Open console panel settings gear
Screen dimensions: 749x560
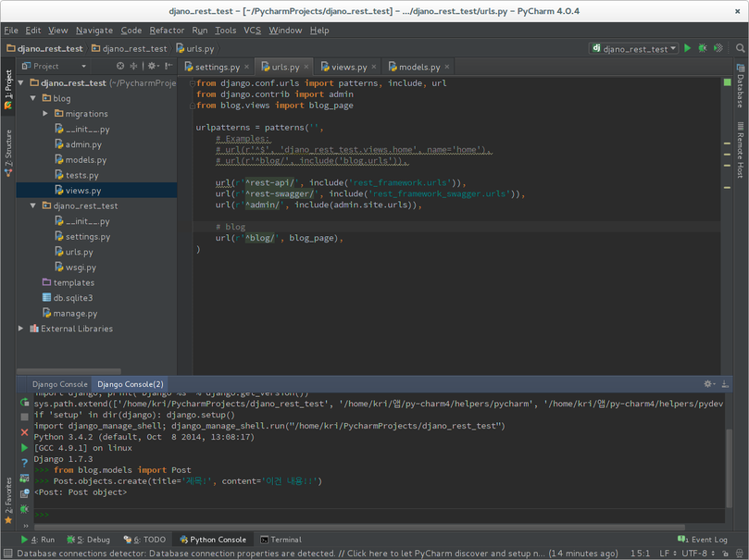click(x=709, y=384)
